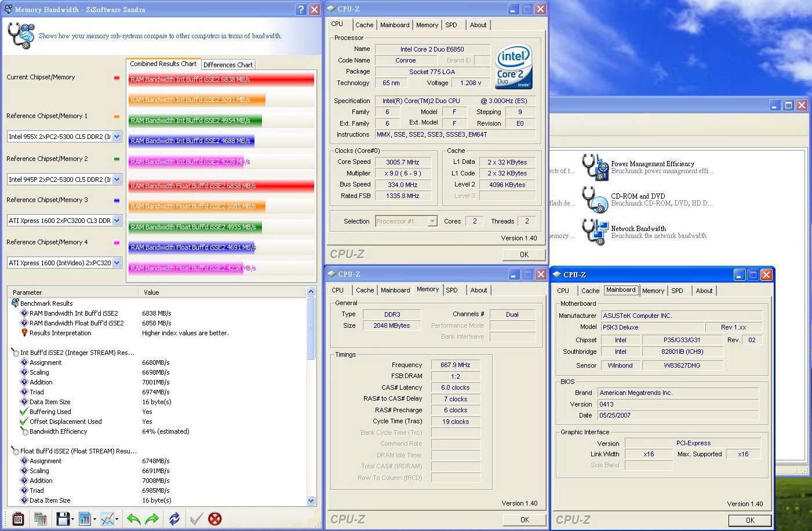The image size is (812, 531).
Task: Open the bar chart icon's dropdown arrow
Action: click(95, 519)
